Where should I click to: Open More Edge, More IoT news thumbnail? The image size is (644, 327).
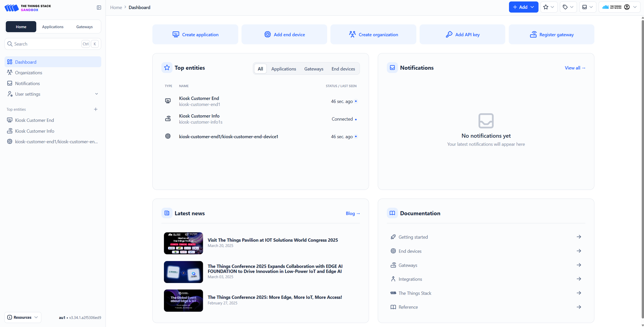[x=184, y=300]
